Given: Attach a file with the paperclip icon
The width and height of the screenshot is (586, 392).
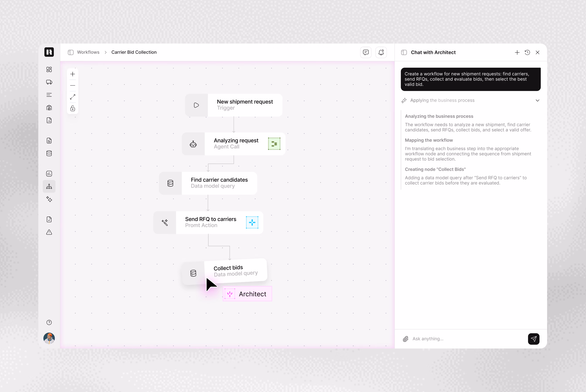Looking at the screenshot, I should click(x=405, y=339).
